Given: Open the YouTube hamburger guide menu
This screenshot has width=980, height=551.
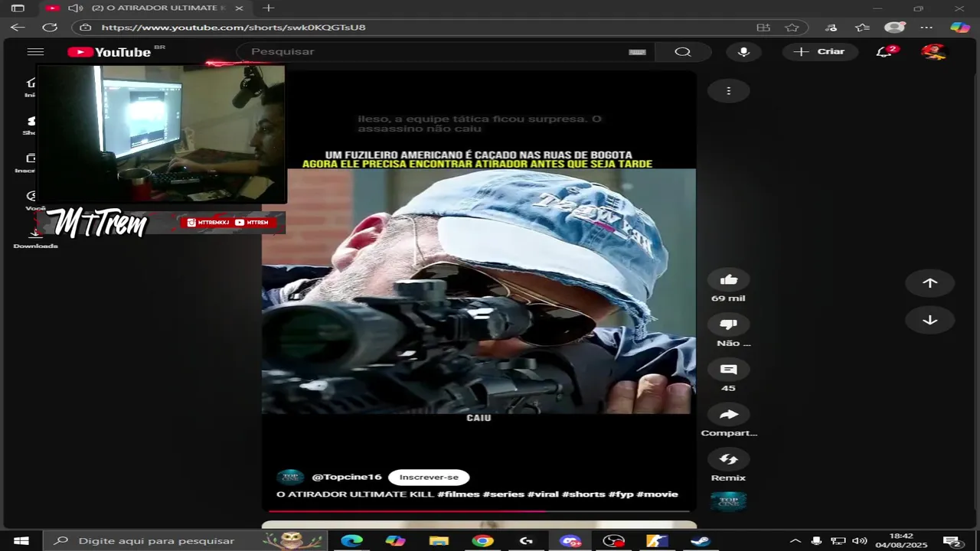Looking at the screenshot, I should [35, 51].
